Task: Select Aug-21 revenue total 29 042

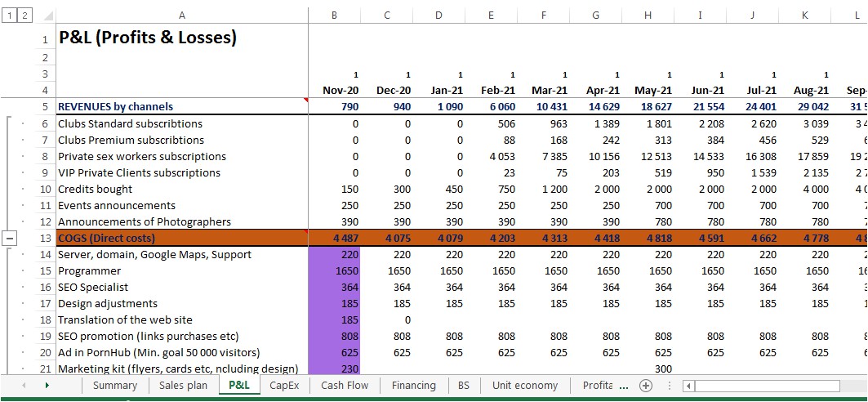Action: coord(804,107)
